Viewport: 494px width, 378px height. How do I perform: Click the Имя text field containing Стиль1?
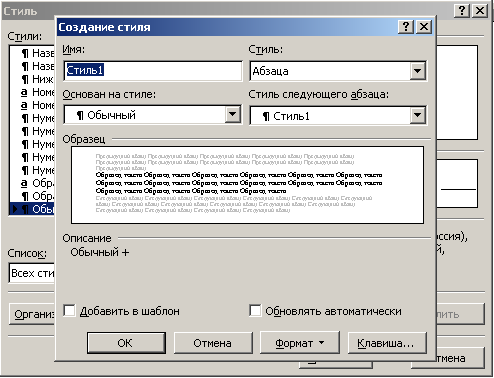(153, 70)
